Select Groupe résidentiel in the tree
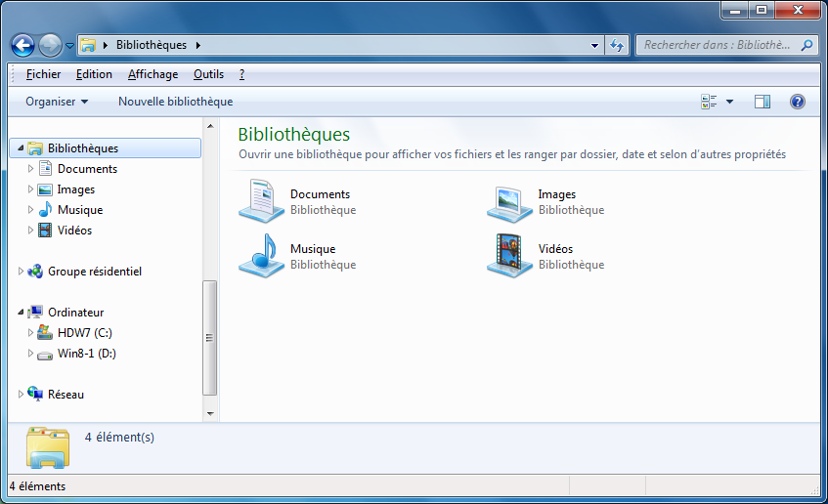828x504 pixels. [95, 272]
